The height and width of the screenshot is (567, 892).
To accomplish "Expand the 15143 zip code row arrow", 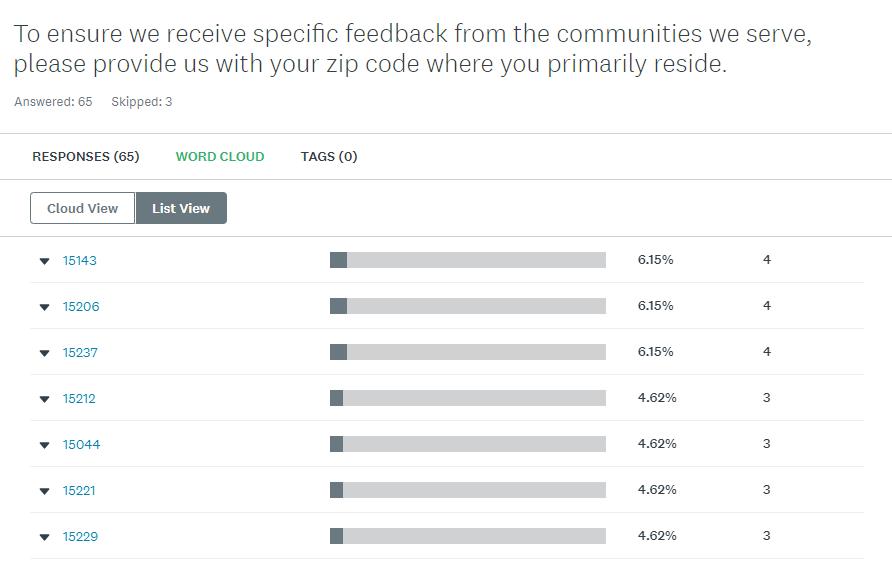I will [x=44, y=261].
